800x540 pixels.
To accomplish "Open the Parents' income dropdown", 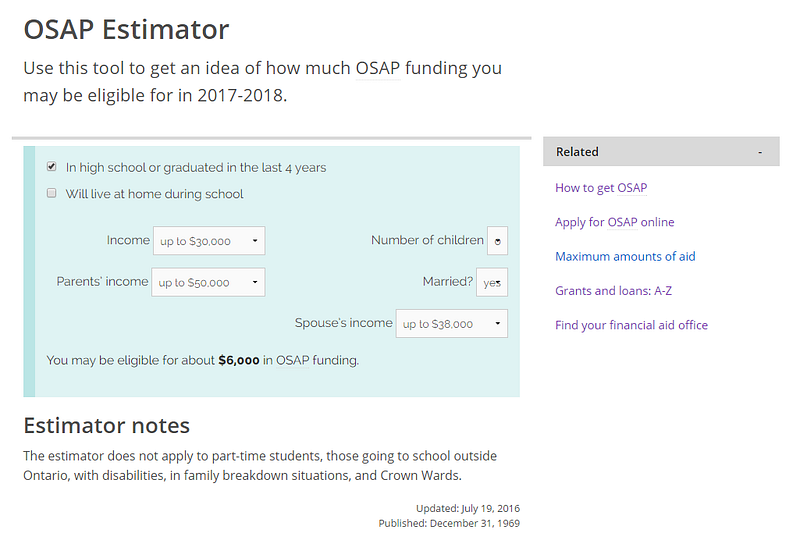I will (208, 282).
